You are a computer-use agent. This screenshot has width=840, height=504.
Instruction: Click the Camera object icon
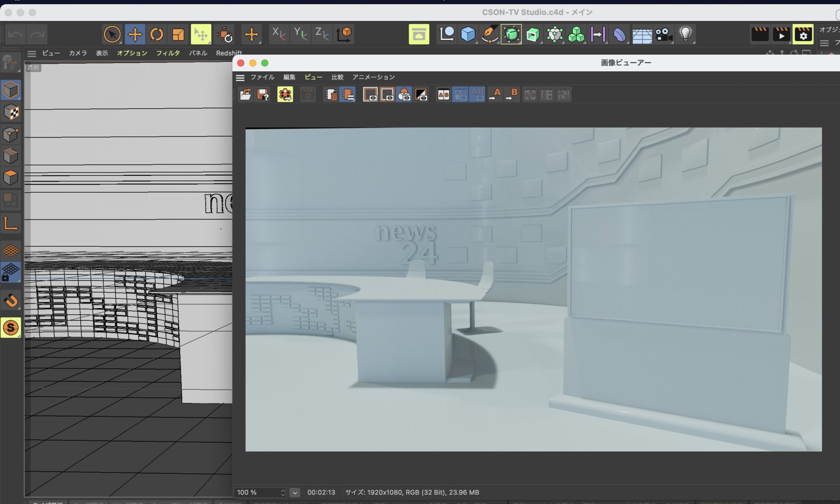tap(664, 34)
